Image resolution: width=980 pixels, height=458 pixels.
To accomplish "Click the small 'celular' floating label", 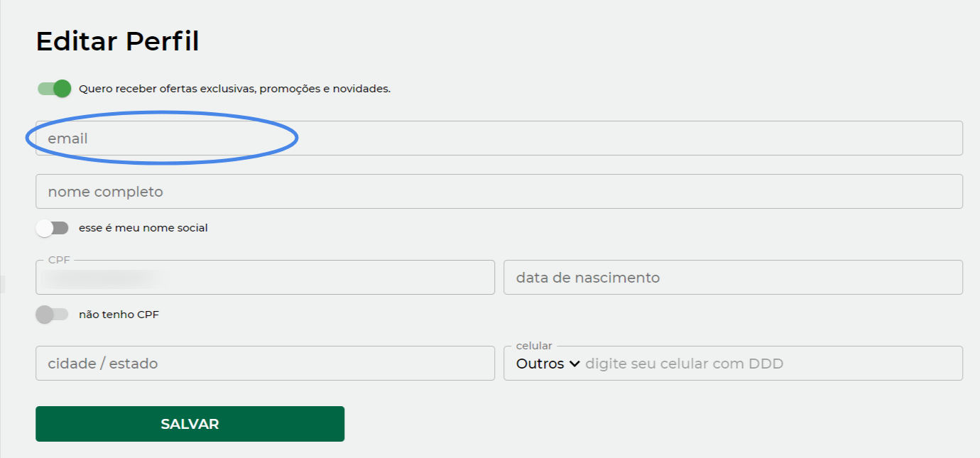I will coord(534,346).
